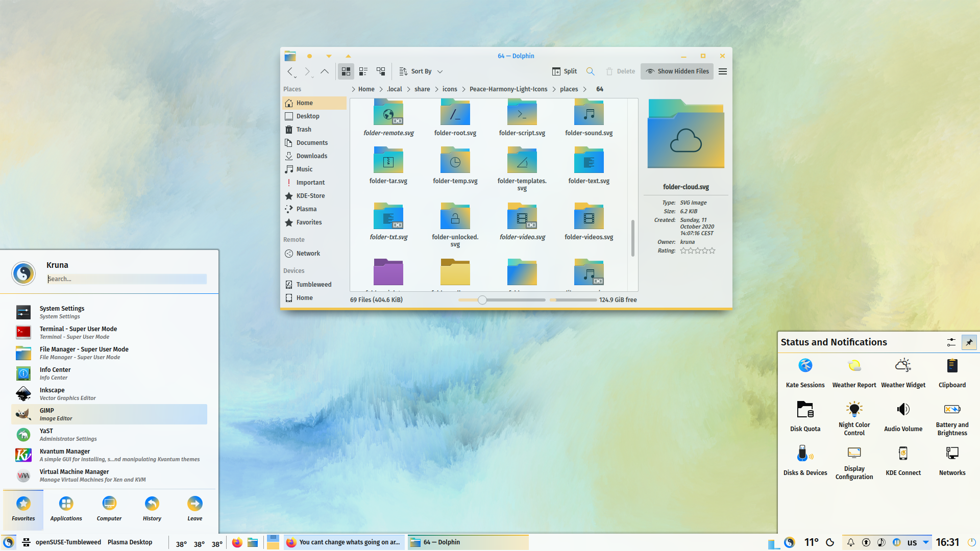Open Night Color Control applet

[854, 418]
